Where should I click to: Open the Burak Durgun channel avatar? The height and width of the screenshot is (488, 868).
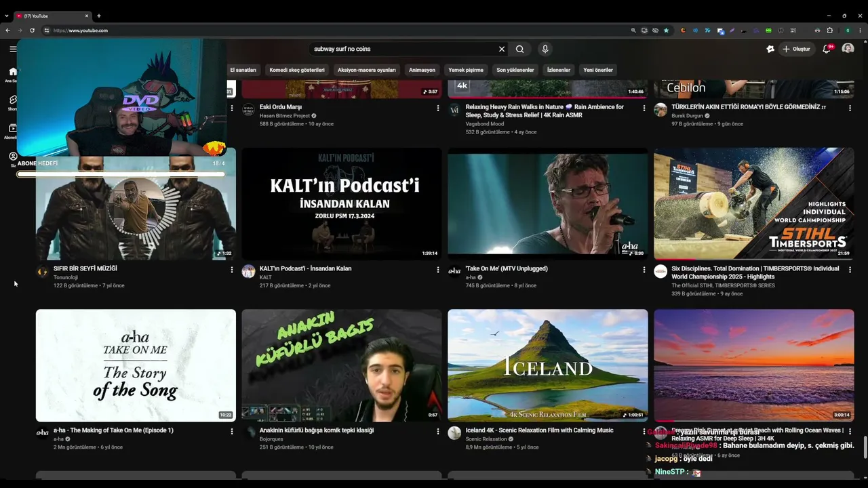pos(660,110)
